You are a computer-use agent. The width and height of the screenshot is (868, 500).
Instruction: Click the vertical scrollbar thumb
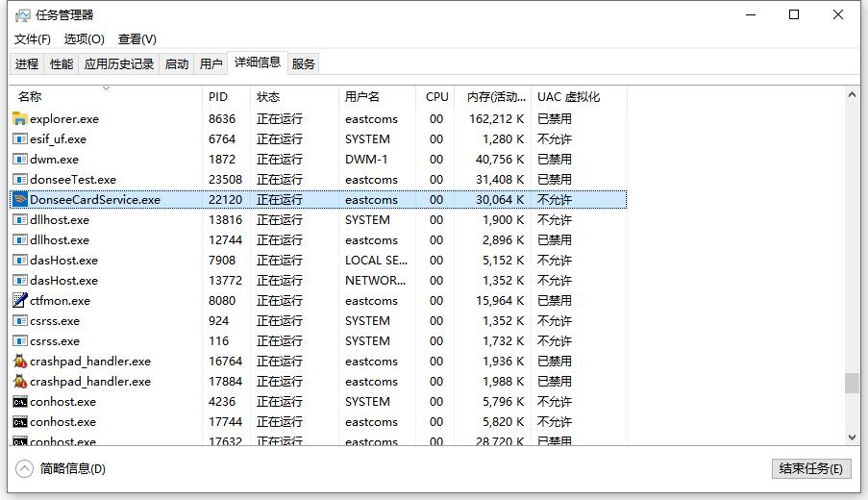point(852,383)
